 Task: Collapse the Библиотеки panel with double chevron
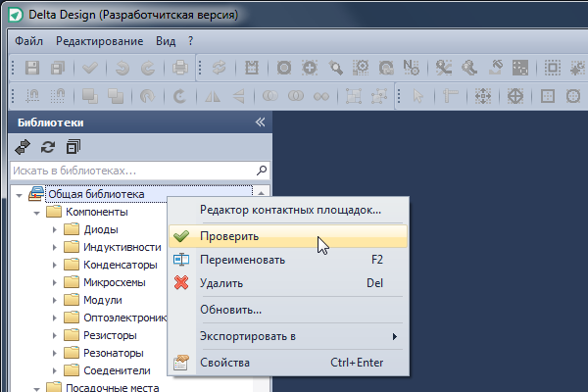(260, 122)
